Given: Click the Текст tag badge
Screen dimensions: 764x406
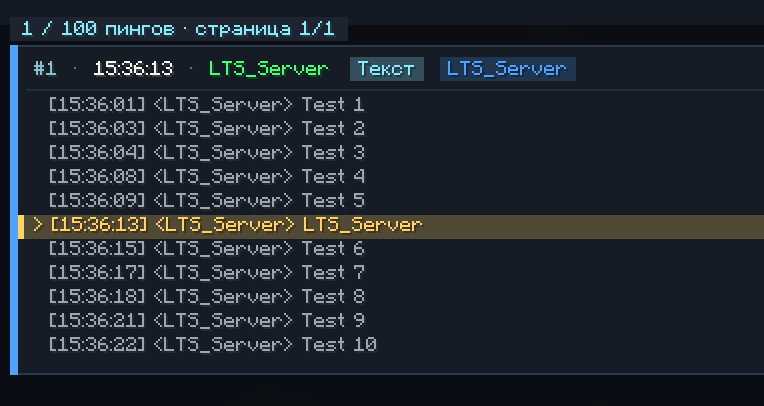Looking at the screenshot, I should [386, 69].
